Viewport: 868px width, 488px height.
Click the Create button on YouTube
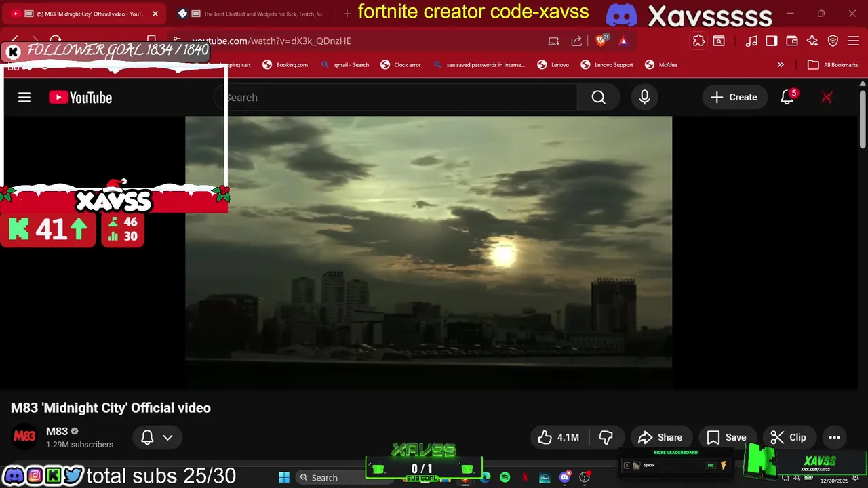(x=734, y=98)
